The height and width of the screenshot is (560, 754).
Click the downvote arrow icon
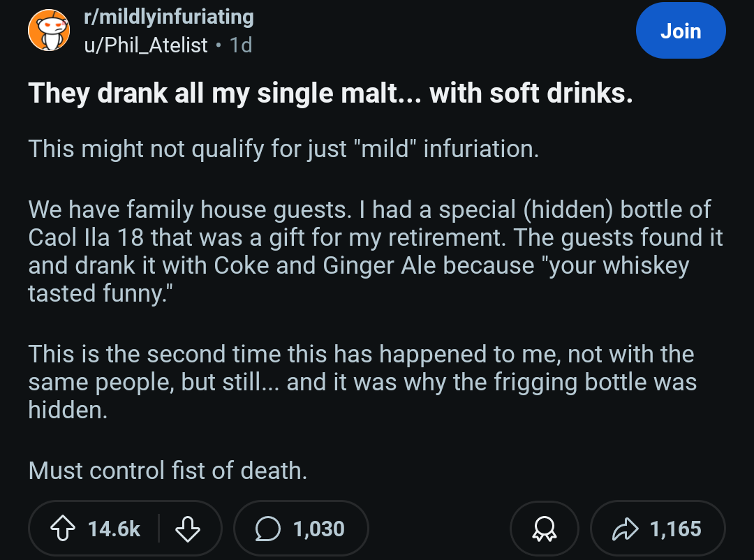click(x=188, y=529)
